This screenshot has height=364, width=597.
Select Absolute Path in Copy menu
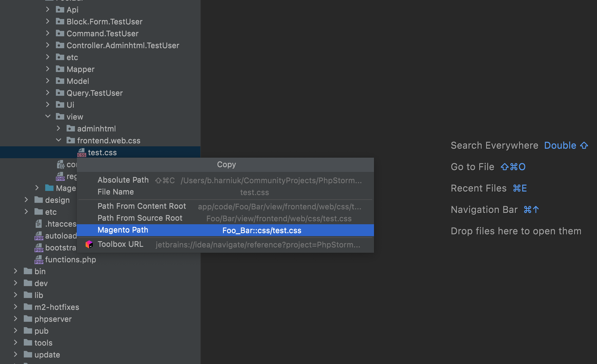click(x=123, y=180)
